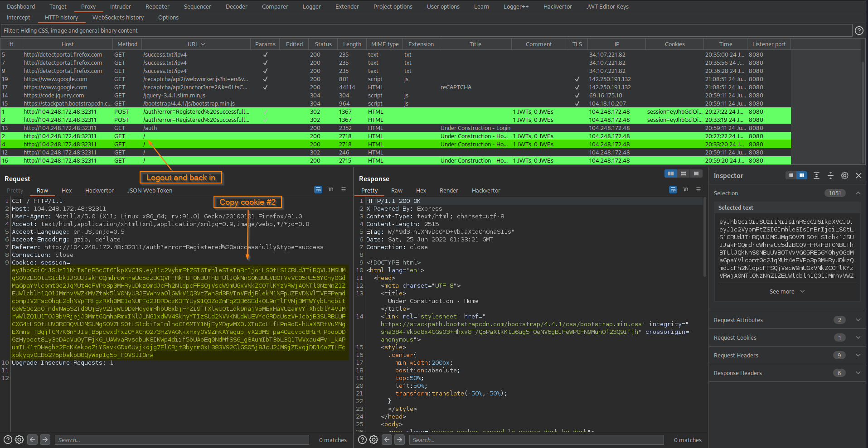
Task: Open Response search help icon
Action: pyautogui.click(x=362, y=439)
